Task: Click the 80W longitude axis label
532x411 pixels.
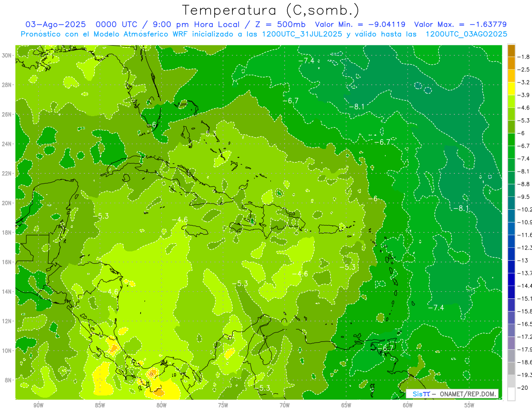Action: (161, 405)
